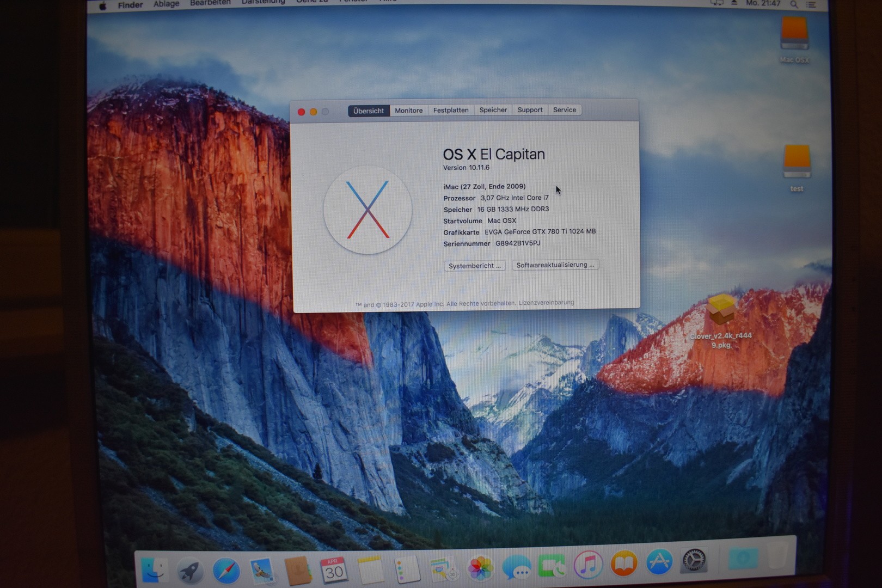The height and width of the screenshot is (588, 882).
Task: Switch to the Speicher tab
Action: [493, 110]
